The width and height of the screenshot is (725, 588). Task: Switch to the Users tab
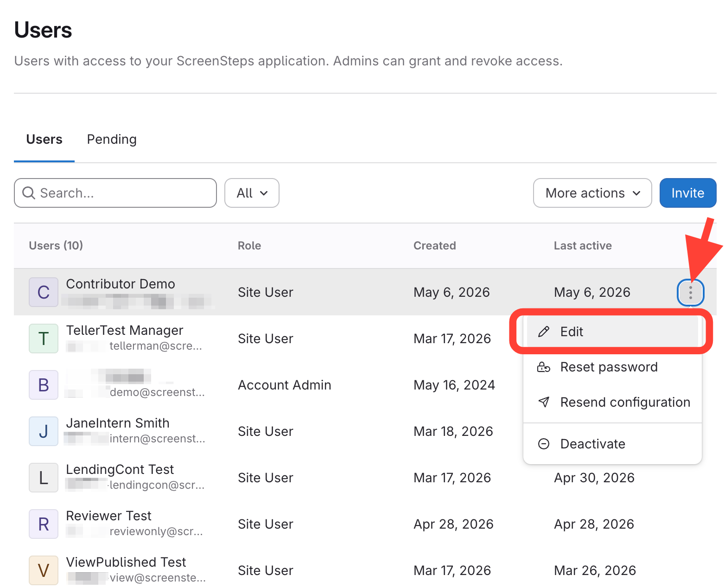[44, 140]
